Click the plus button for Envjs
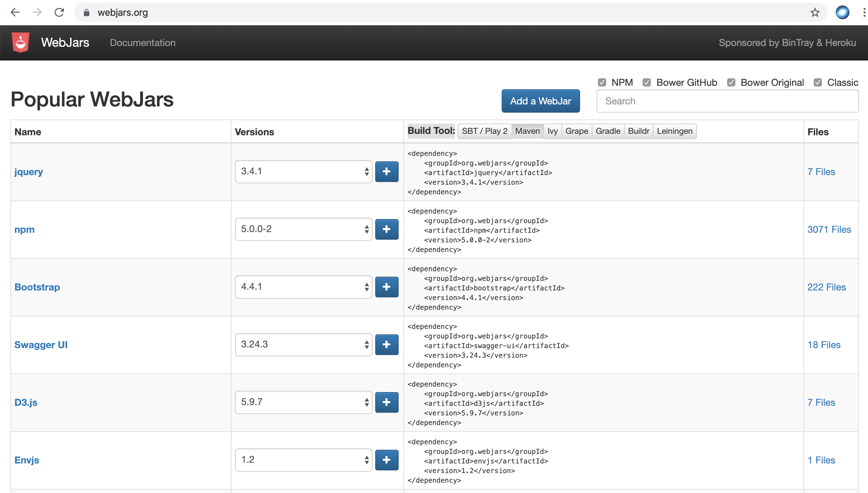The height and width of the screenshot is (493, 868). (x=387, y=460)
